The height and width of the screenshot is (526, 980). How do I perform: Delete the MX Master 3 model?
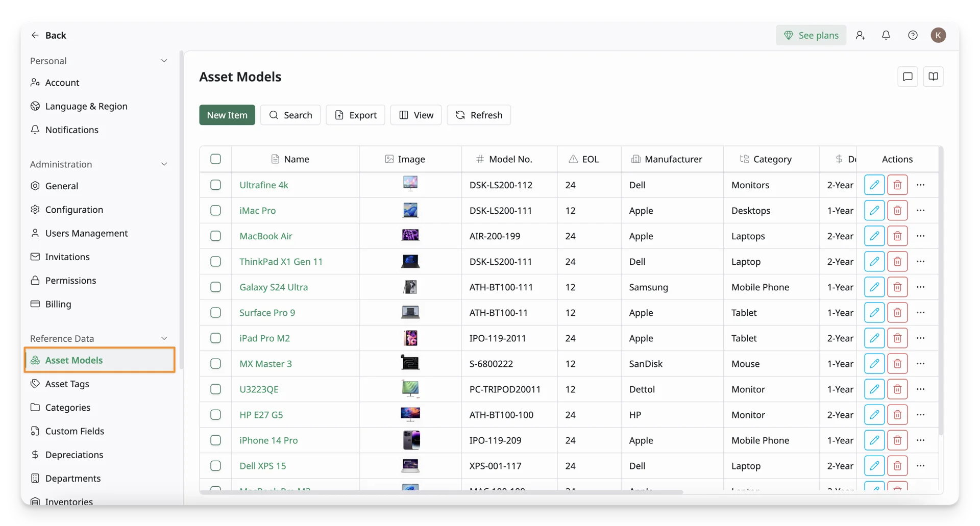897,363
